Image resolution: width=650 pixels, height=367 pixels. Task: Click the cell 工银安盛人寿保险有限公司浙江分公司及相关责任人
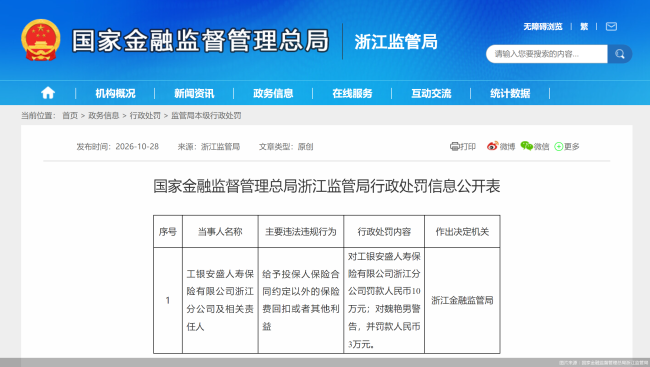click(x=220, y=300)
